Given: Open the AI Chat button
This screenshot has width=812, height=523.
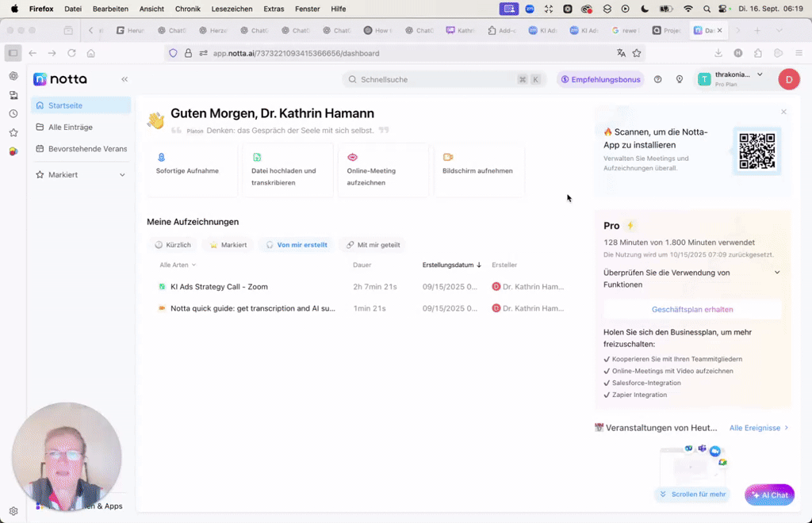Looking at the screenshot, I should coord(769,495).
